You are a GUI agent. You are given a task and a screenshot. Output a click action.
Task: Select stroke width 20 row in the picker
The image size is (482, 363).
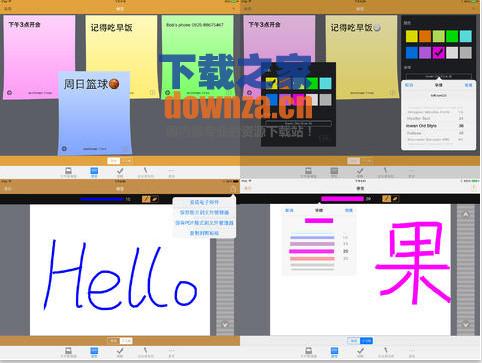tap(318, 251)
